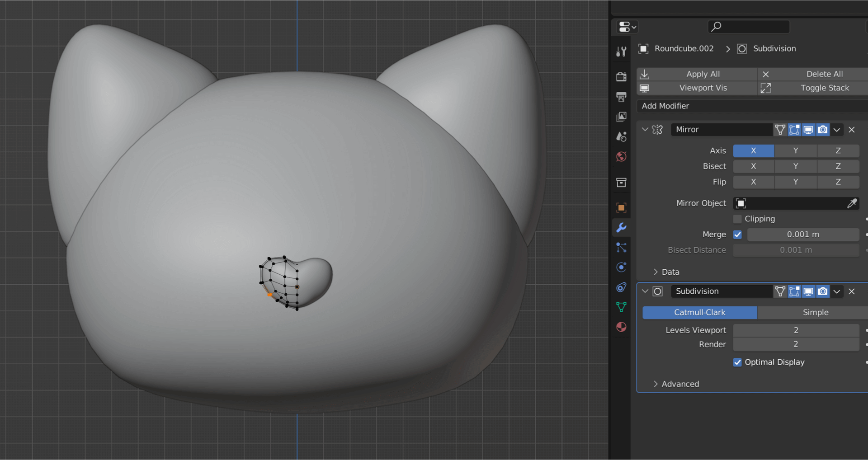
Task: Select the Particle properties tab
Action: point(621,248)
